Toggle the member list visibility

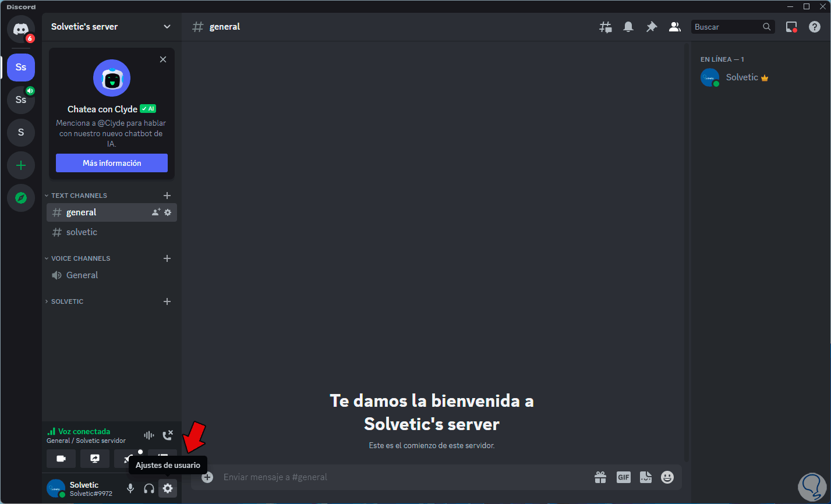click(675, 27)
